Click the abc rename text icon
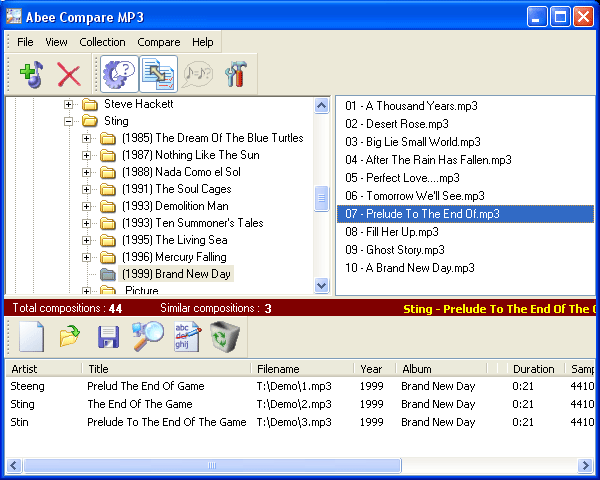The height and width of the screenshot is (480, 600). [x=187, y=337]
